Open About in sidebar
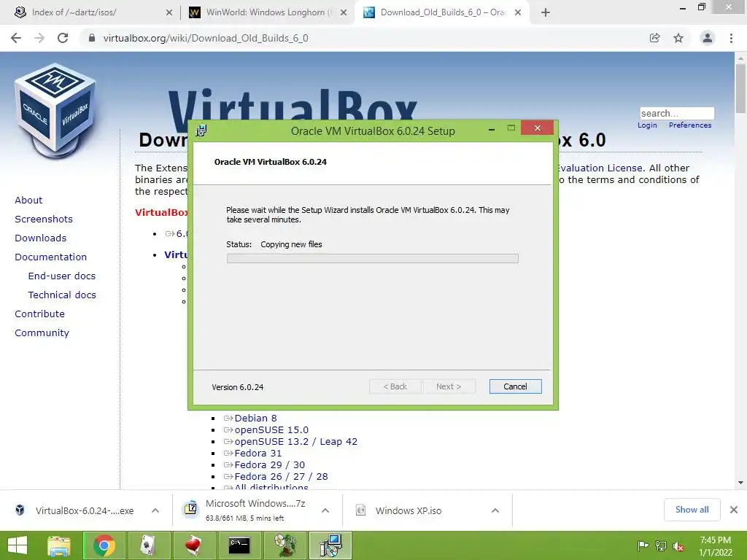The image size is (747, 560). click(28, 200)
